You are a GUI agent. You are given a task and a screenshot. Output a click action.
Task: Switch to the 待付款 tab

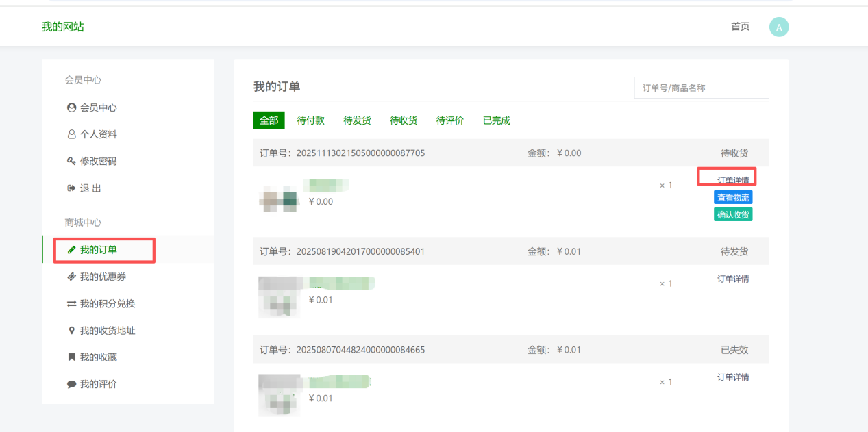[x=311, y=120]
